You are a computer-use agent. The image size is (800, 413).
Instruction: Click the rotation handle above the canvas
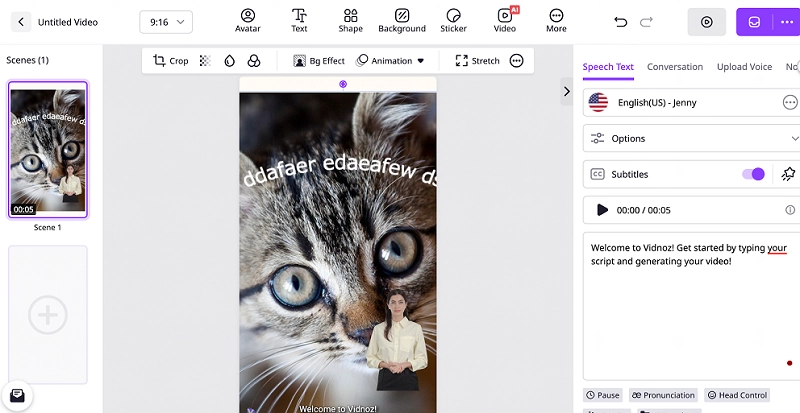click(343, 84)
